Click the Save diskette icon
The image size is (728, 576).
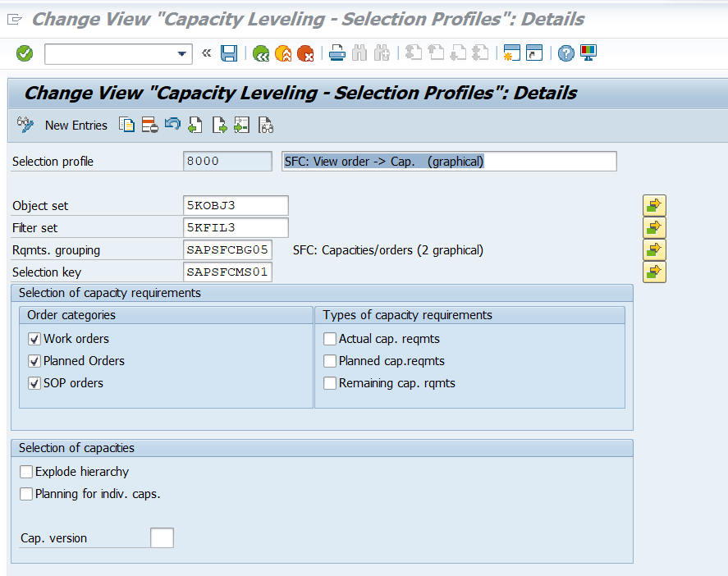229,53
